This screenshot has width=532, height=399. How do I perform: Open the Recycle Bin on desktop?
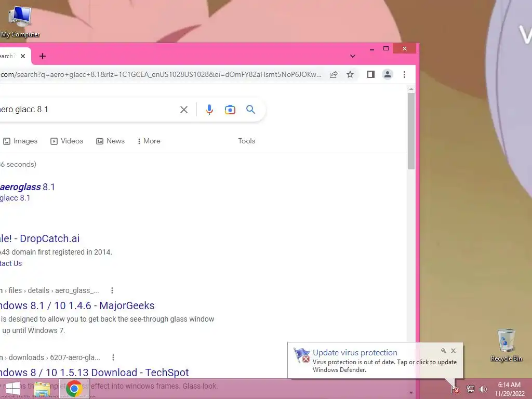click(506, 345)
